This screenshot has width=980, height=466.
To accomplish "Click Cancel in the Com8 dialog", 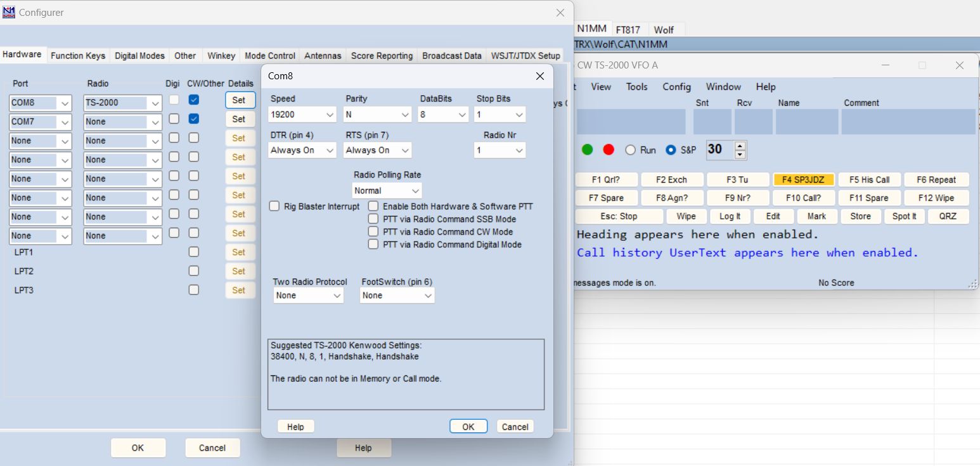I will click(515, 427).
